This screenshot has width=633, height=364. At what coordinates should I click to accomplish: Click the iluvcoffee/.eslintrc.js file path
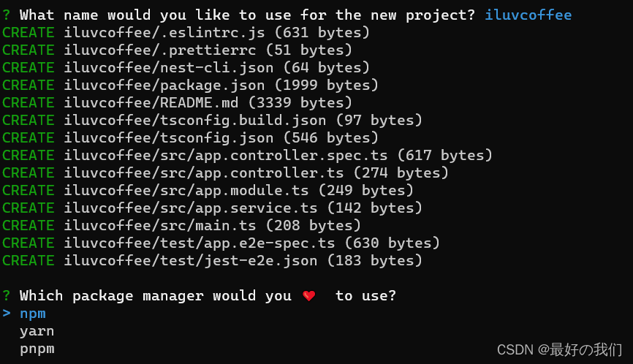[x=164, y=33]
